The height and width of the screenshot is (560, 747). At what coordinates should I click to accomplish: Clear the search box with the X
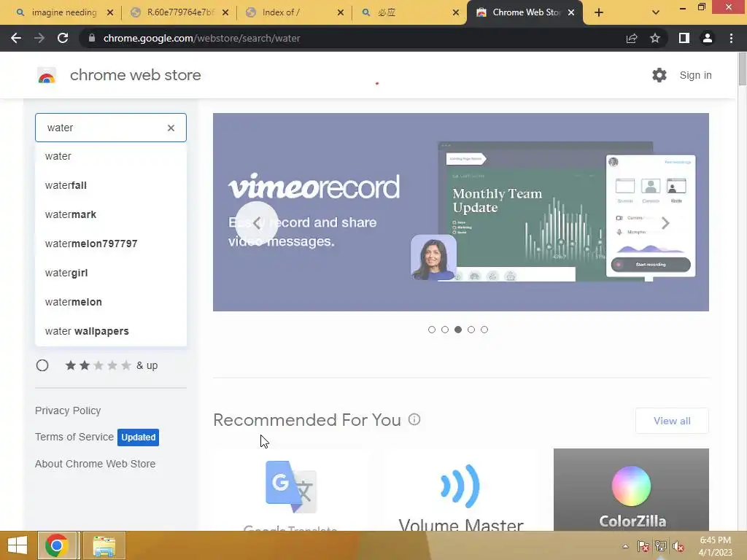[x=171, y=128]
